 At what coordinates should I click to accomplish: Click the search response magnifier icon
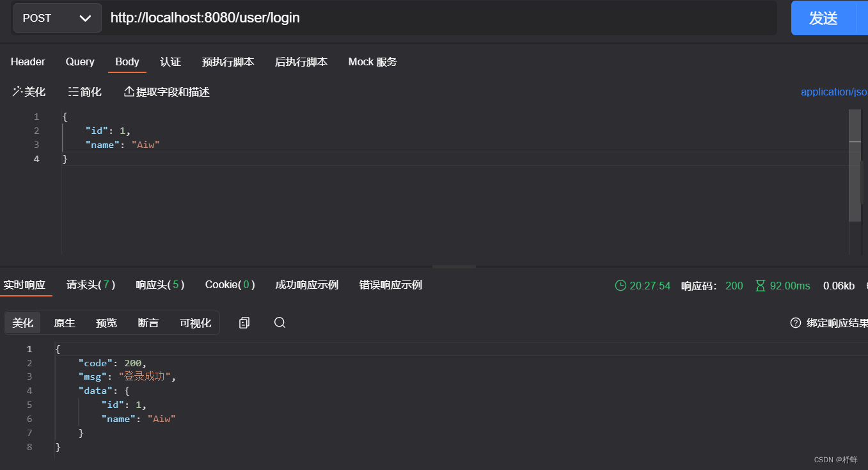point(280,323)
